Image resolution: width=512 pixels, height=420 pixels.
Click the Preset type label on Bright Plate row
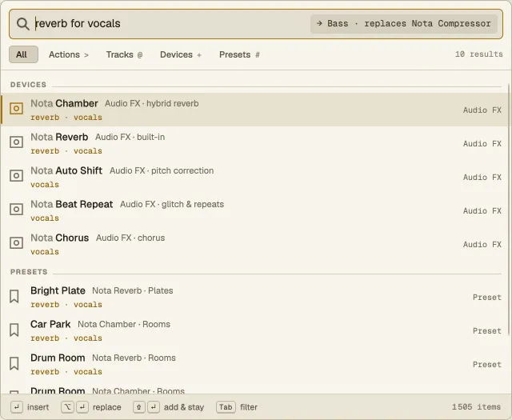[487, 298]
